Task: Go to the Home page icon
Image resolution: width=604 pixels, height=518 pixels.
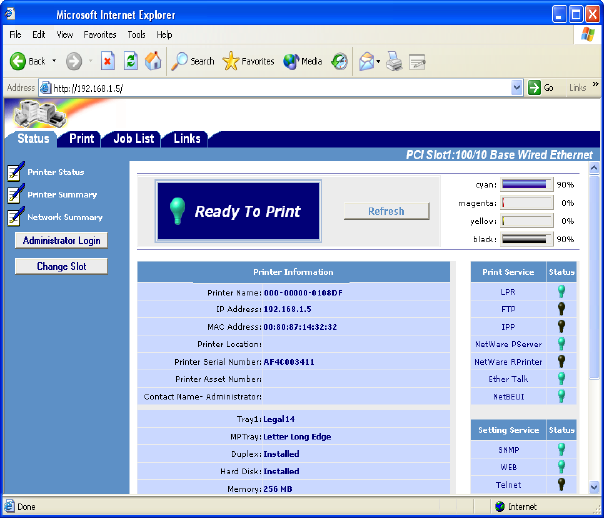Action: [x=153, y=61]
